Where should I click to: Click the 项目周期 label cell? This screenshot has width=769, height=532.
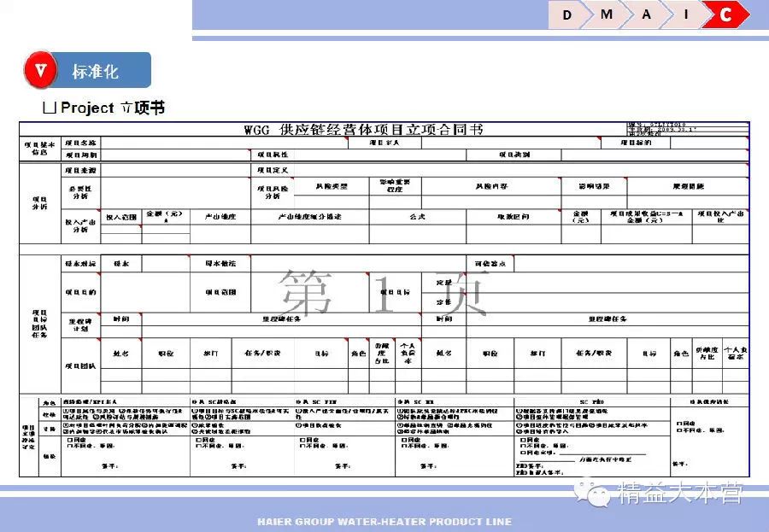coord(81,155)
